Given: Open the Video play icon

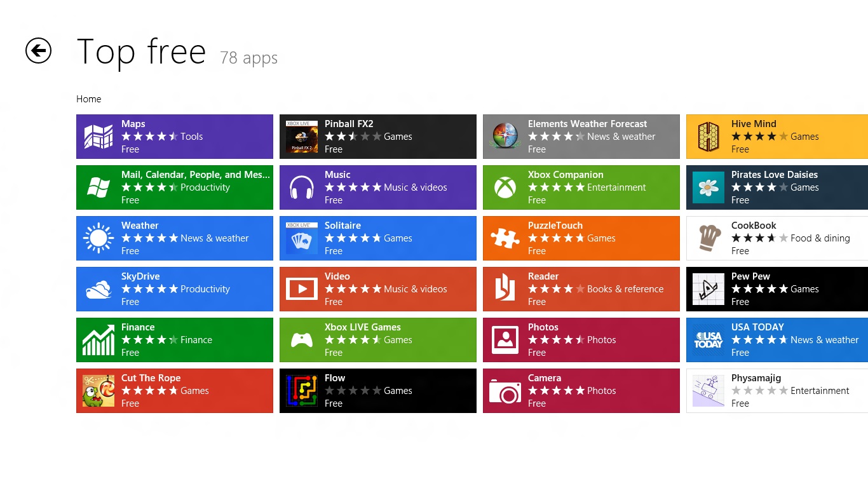Looking at the screenshot, I should 302,289.
